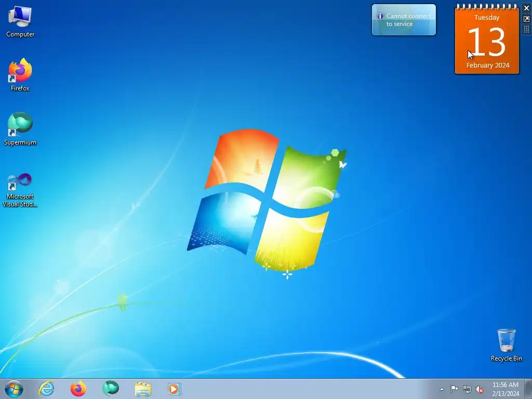Open Windows Media Player from the taskbar

tap(175, 389)
